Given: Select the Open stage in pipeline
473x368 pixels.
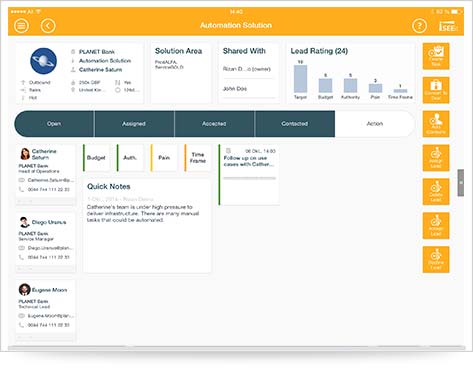Looking at the screenshot, I should (54, 124).
